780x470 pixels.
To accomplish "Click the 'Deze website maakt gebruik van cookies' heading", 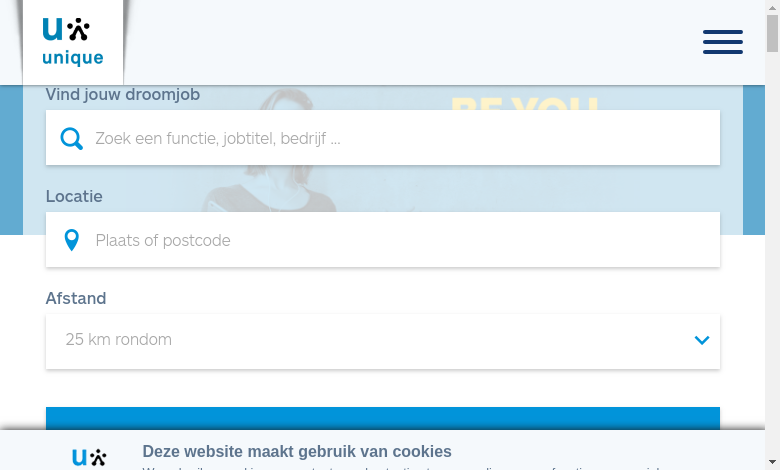I will [x=297, y=451].
